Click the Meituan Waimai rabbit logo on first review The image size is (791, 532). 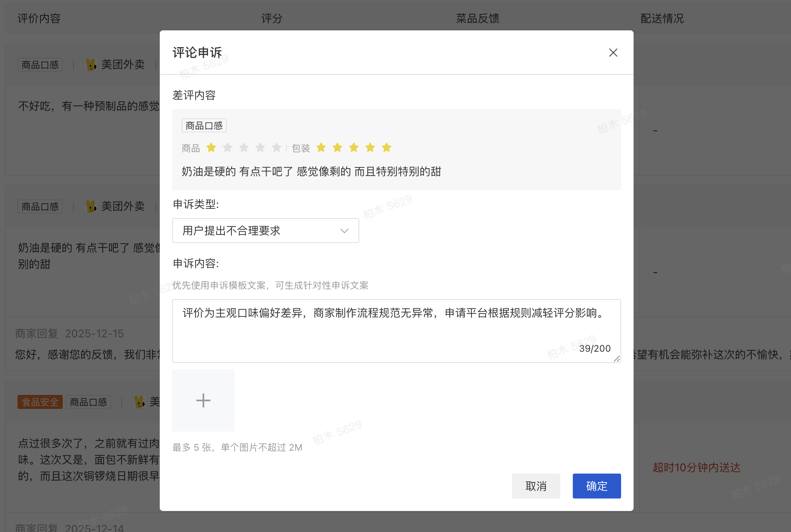[x=91, y=64]
